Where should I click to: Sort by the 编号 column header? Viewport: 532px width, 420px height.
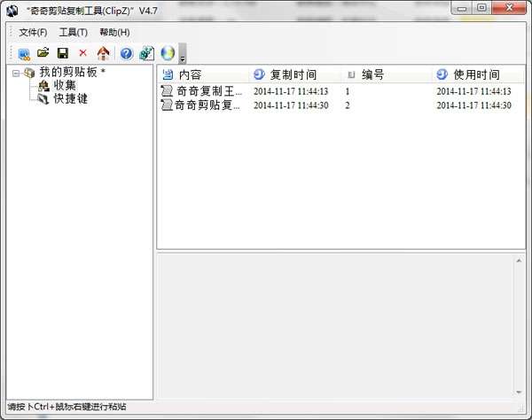[x=386, y=74]
